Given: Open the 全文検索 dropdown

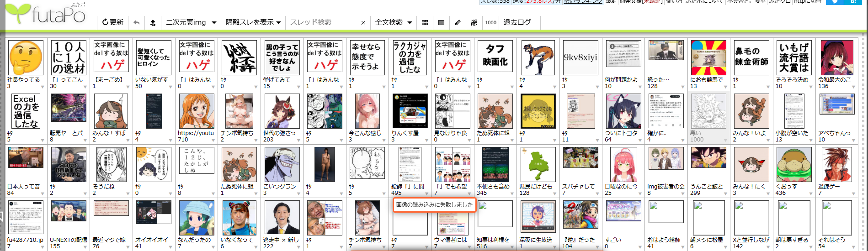Looking at the screenshot, I should coord(393,22).
